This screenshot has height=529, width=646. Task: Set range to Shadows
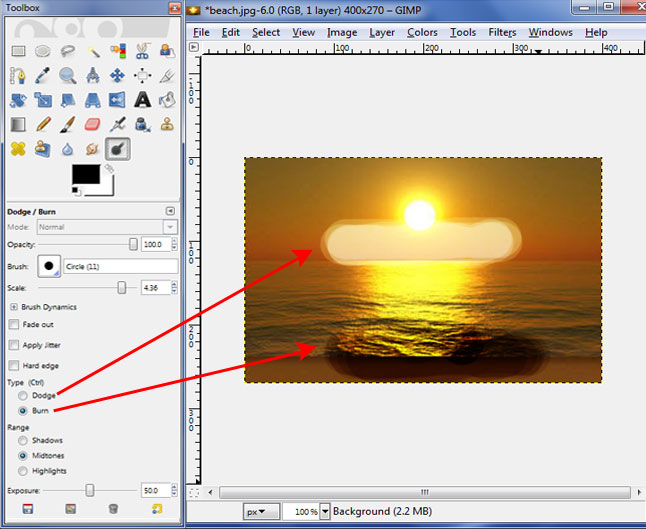pyautogui.click(x=23, y=440)
